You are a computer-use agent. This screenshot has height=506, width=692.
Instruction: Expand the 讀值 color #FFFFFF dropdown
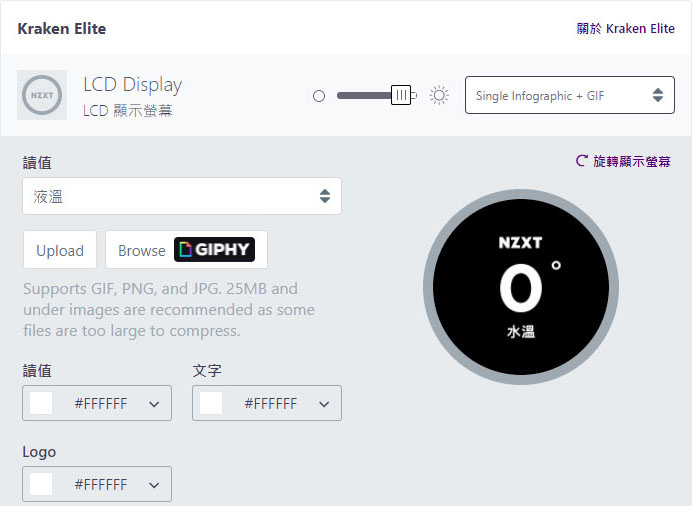click(97, 403)
